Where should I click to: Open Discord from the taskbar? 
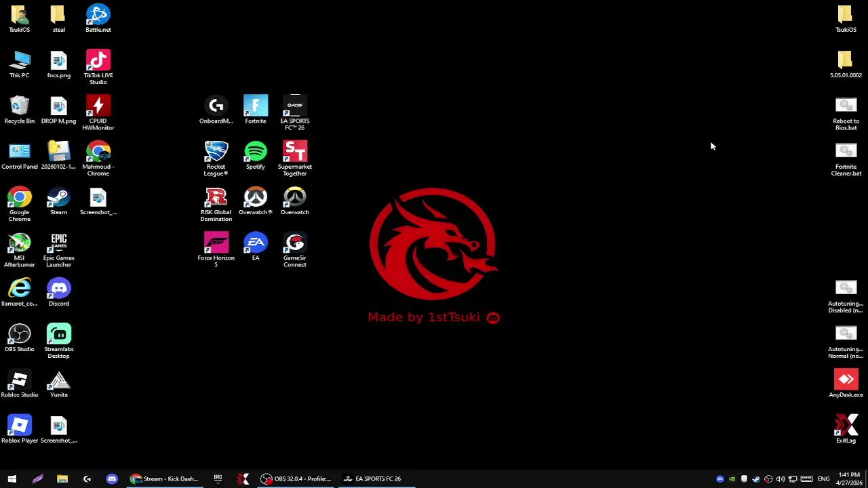click(112, 479)
